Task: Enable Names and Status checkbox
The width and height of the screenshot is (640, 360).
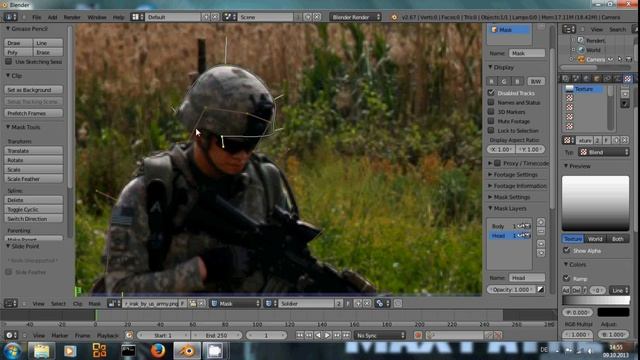Action: tap(491, 102)
